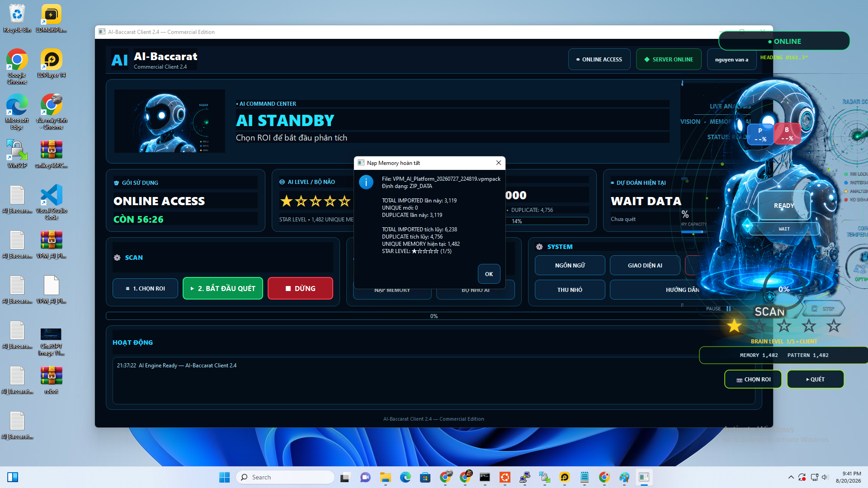This screenshot has height=488, width=868.
Task: Click the nguyen van a user badge
Action: click(x=731, y=59)
